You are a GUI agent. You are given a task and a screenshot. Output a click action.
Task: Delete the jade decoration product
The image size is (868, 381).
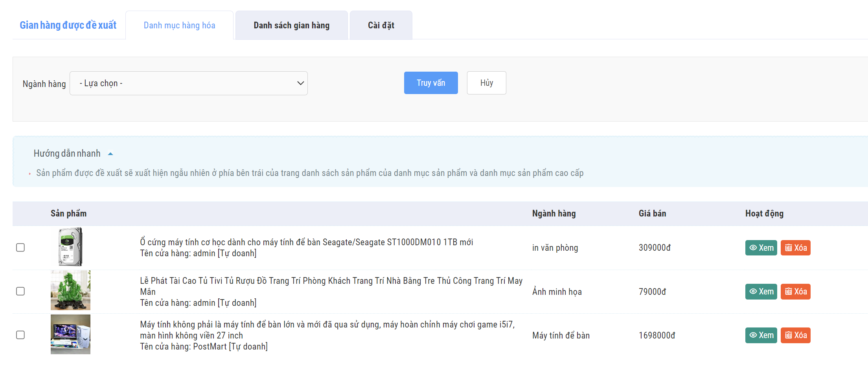795,292
